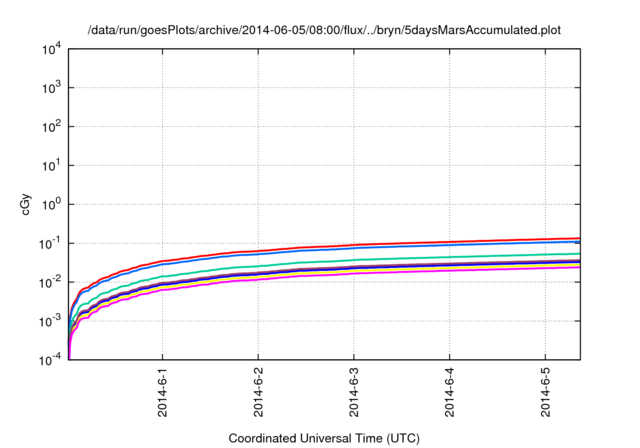Click the 2014-6-3 date tick label

click(x=354, y=392)
